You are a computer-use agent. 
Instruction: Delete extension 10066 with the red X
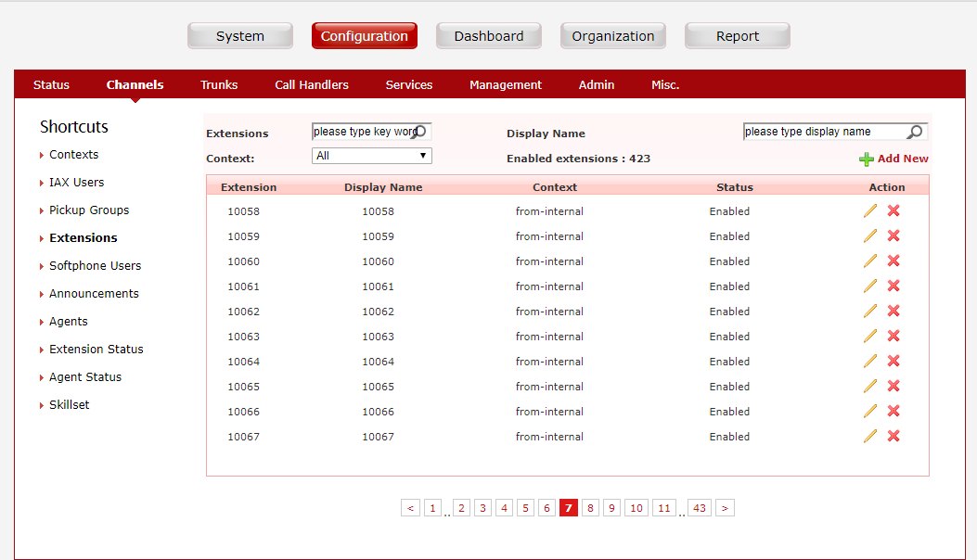pos(893,410)
